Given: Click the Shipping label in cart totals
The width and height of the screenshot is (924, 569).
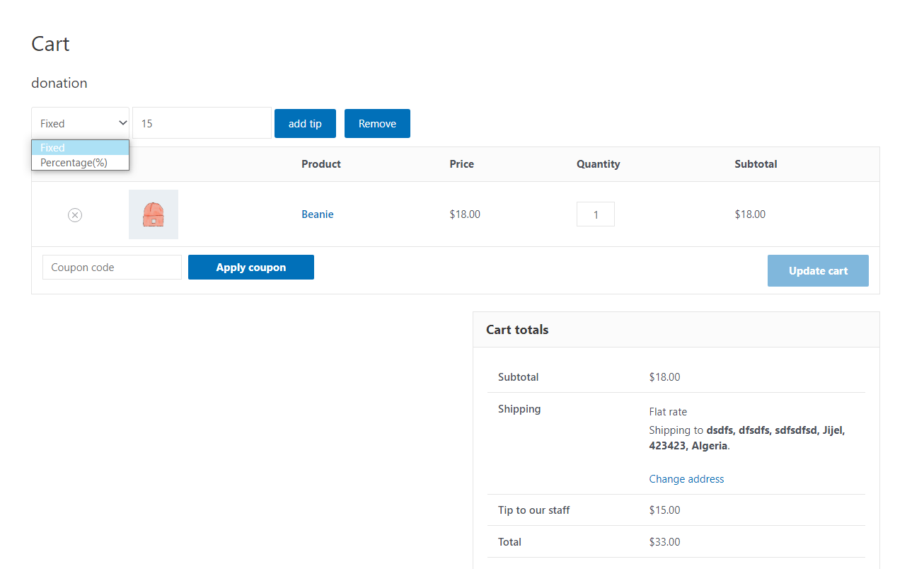Looking at the screenshot, I should (519, 409).
